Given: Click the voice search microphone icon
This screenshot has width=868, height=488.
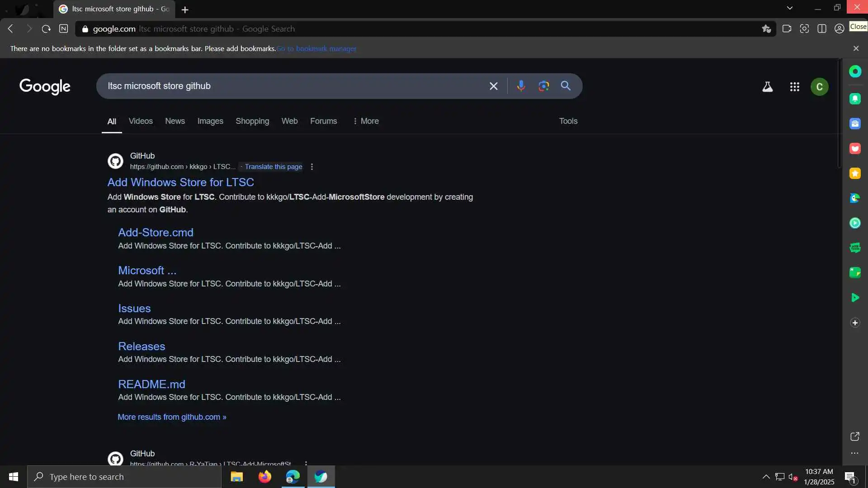Looking at the screenshot, I should pos(521,86).
